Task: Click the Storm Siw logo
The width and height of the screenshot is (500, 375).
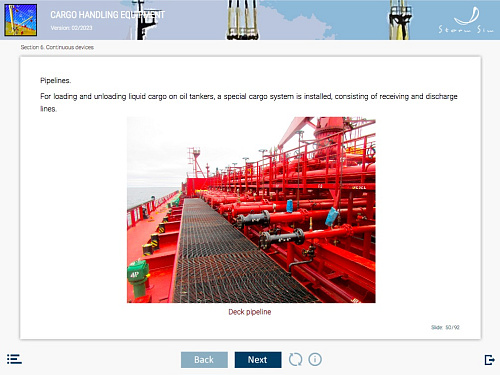Action: [466, 21]
